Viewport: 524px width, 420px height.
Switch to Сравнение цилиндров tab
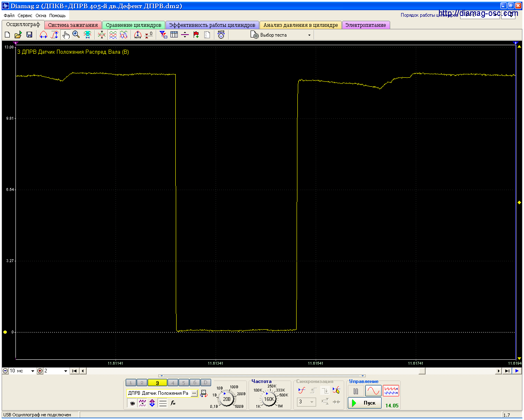click(x=133, y=25)
